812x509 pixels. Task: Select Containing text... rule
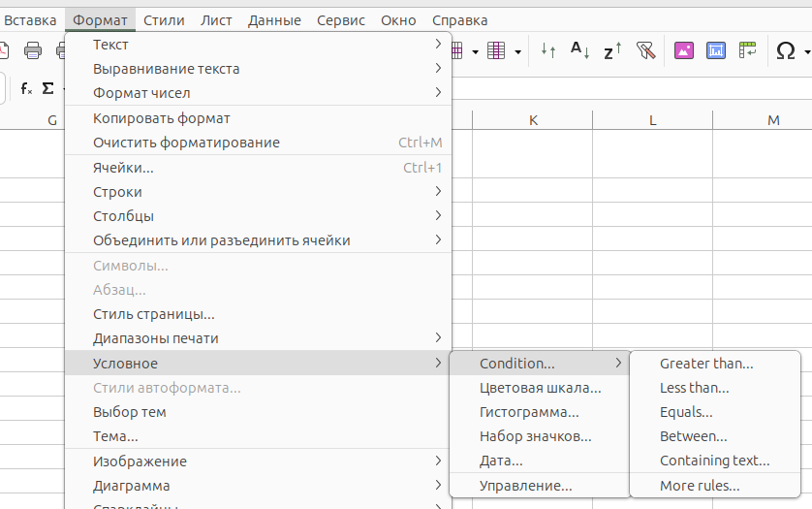pyautogui.click(x=715, y=461)
